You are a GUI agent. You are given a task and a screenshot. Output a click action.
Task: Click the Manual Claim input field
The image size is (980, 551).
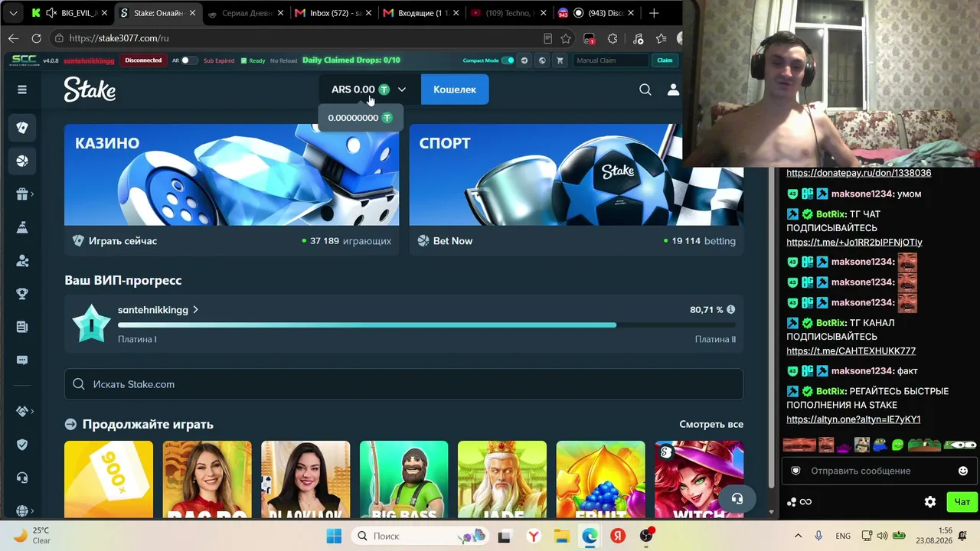click(x=610, y=60)
